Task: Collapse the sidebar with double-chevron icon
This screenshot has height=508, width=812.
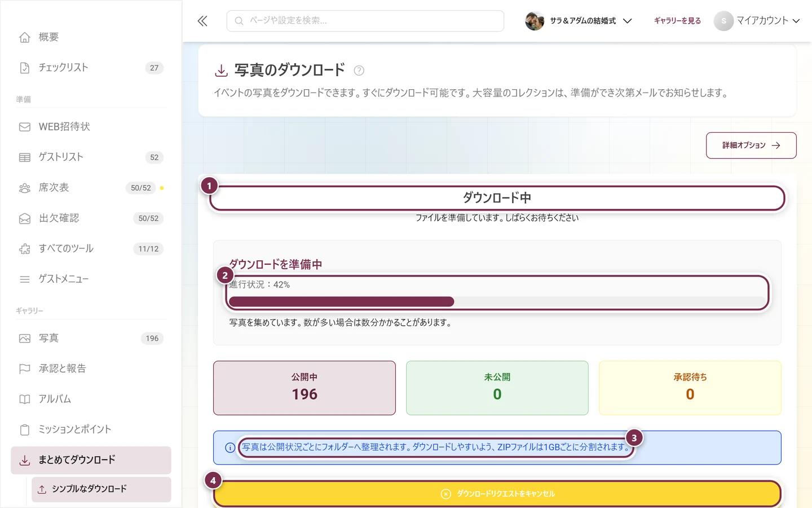Action: coord(202,21)
